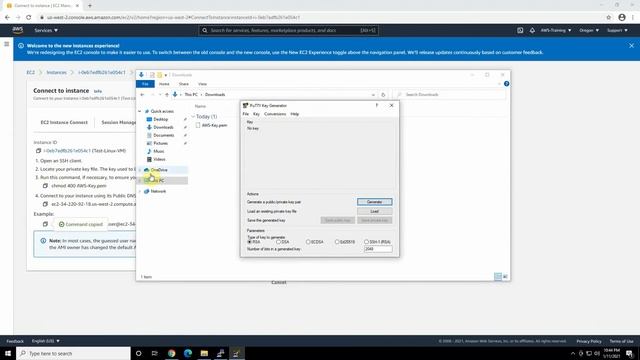Select Network in navigation pane
Viewport: 640px width, 360px height.
point(158,191)
